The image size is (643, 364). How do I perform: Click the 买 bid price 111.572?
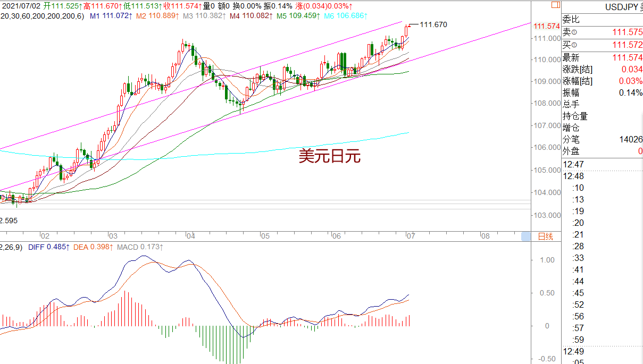point(628,45)
